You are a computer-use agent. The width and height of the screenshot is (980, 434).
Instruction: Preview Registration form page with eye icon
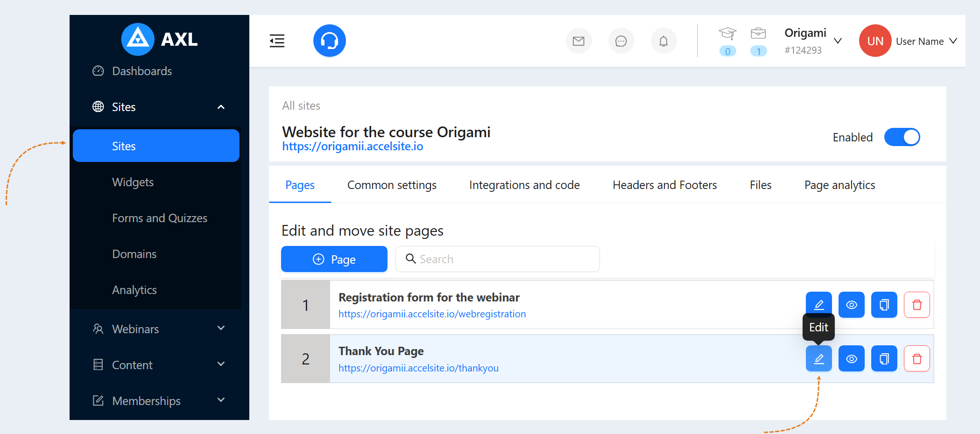coord(852,305)
